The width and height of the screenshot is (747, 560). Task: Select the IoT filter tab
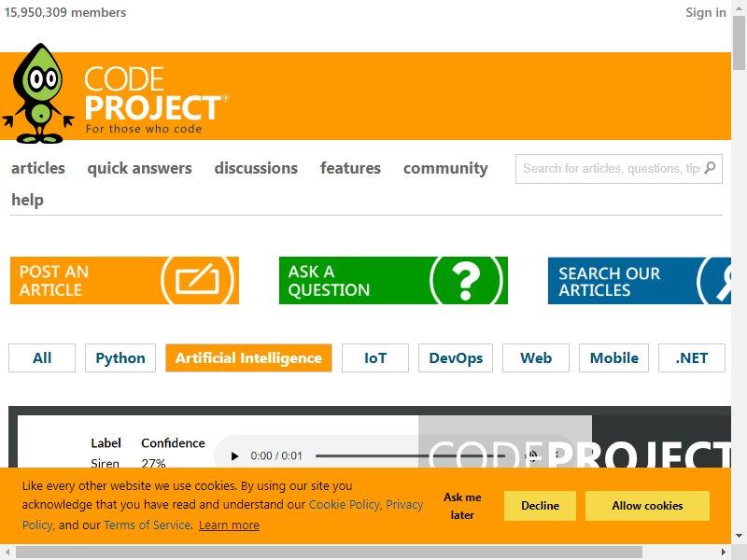[x=375, y=357]
